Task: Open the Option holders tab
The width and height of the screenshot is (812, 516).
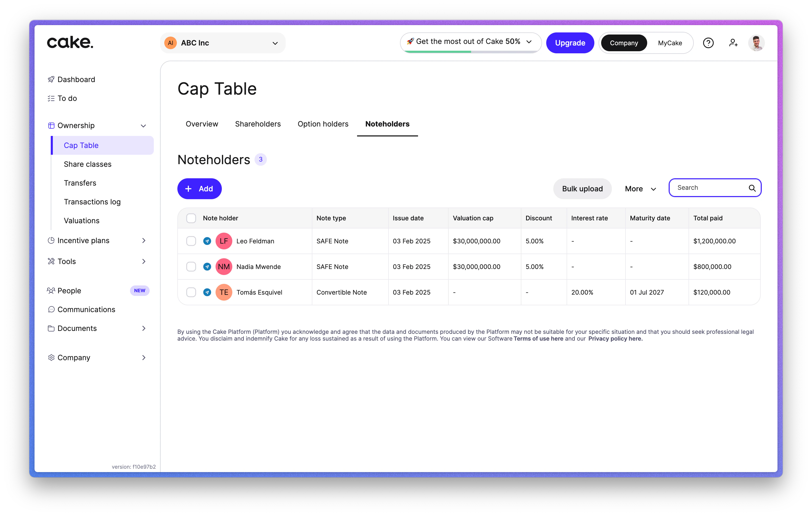Action: (323, 124)
